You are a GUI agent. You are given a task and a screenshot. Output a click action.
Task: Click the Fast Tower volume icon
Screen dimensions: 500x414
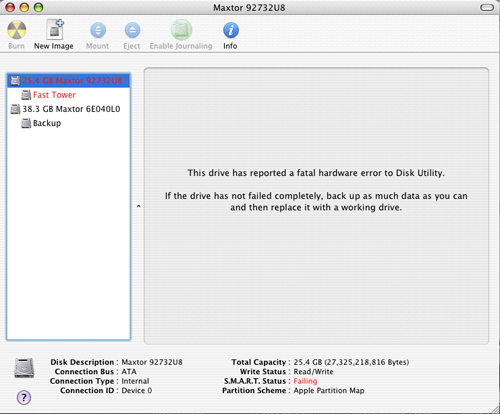tap(26, 95)
